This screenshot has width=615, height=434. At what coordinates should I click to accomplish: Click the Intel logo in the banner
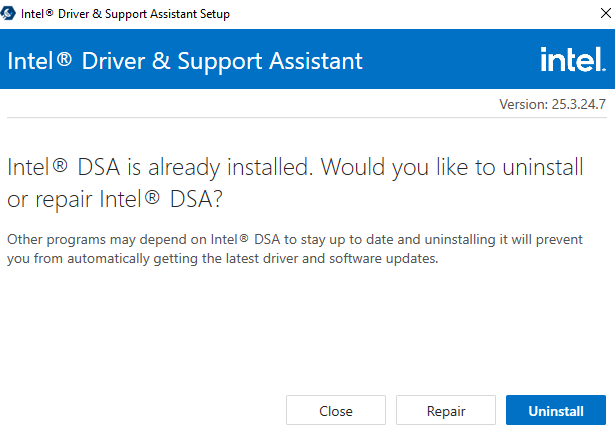[x=573, y=60]
